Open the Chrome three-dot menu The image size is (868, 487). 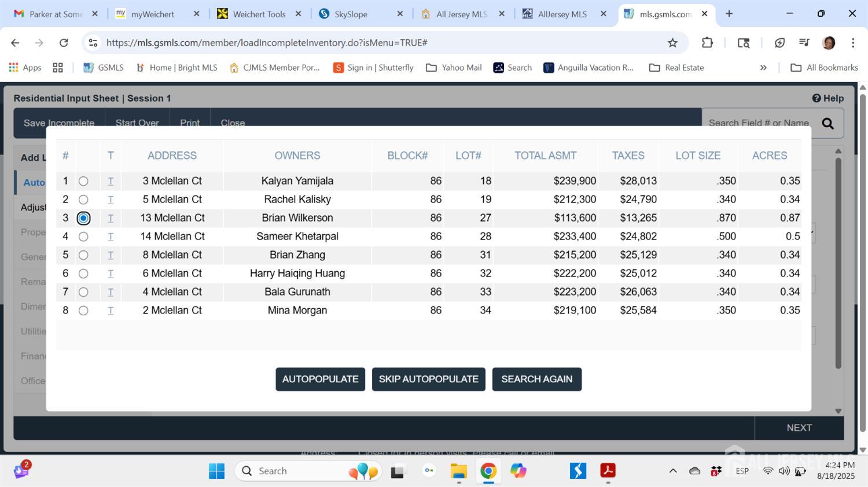[x=852, y=43]
